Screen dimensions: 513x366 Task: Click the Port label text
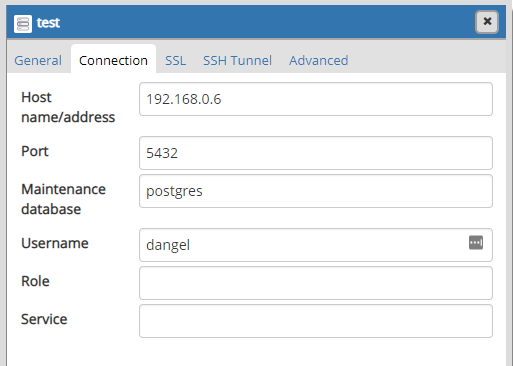pyautogui.click(x=35, y=151)
